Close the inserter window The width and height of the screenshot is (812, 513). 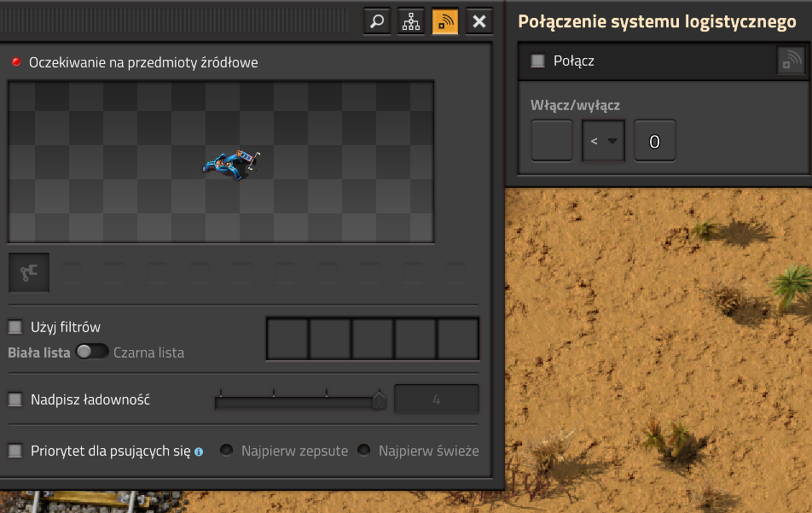coord(479,21)
